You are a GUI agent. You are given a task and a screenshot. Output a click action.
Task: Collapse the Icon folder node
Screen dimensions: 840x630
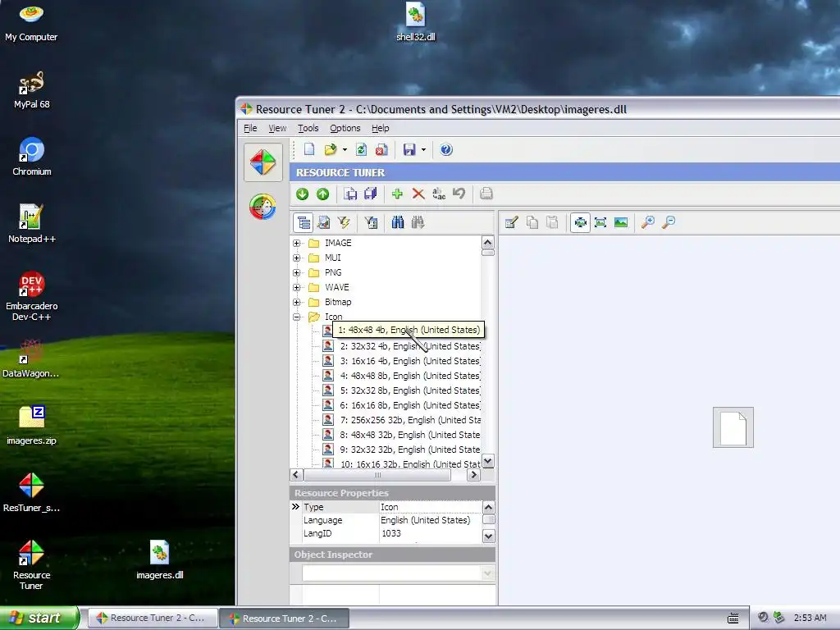tap(296, 317)
